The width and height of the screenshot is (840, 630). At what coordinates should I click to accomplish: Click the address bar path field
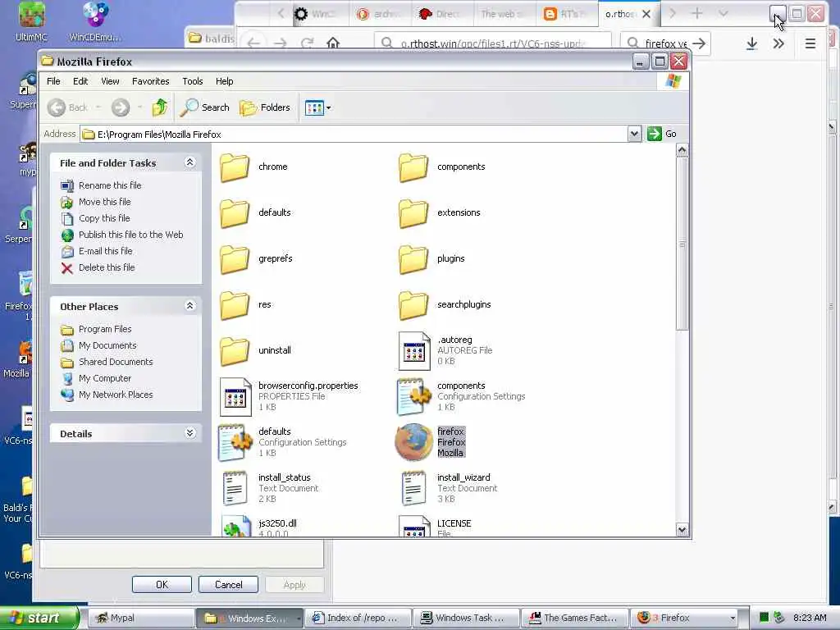pyautogui.click(x=354, y=134)
